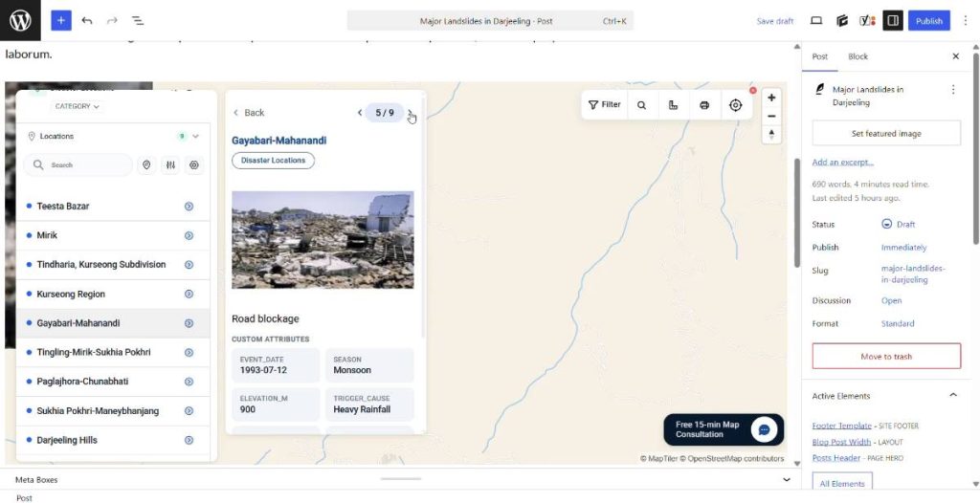The width and height of the screenshot is (980, 503).
Task: Close the settings sidebar
Action: coord(955,56)
